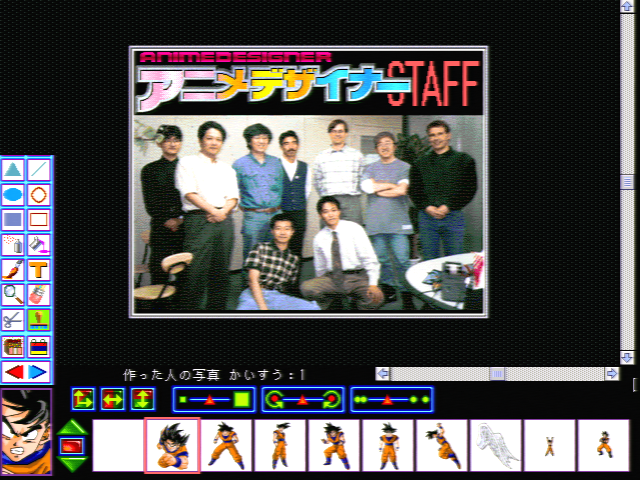Select the Goku wide-stance stamp
The image size is (640, 480).
pyautogui.click(x=226, y=445)
